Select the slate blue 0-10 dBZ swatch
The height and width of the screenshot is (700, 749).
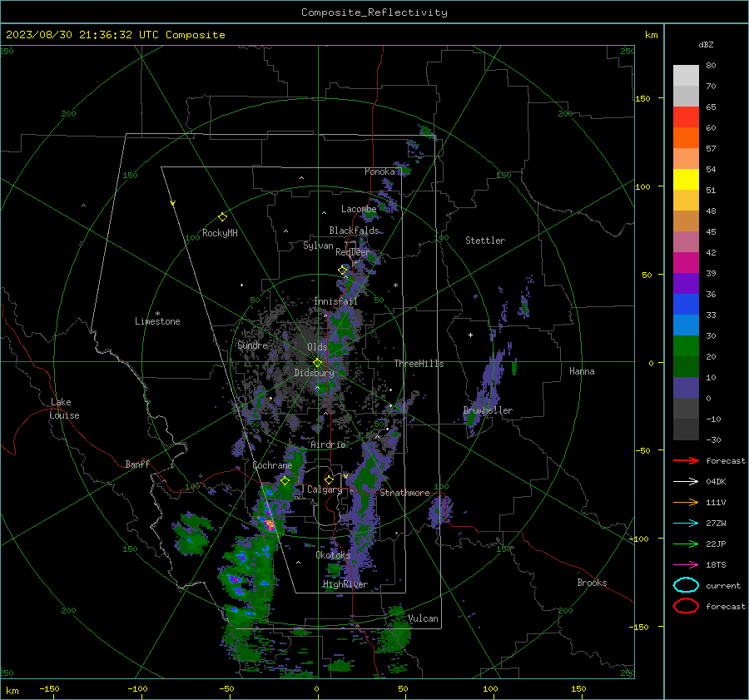(686, 387)
